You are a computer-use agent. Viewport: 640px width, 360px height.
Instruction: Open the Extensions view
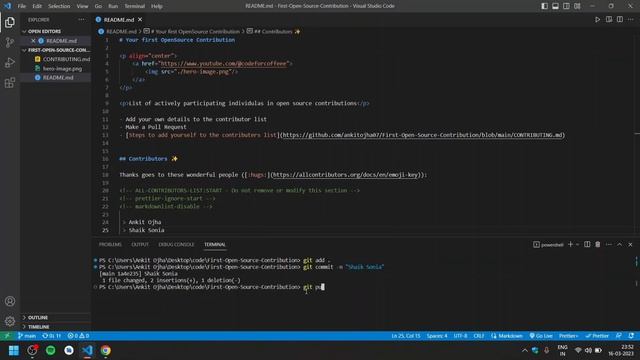tap(10, 83)
